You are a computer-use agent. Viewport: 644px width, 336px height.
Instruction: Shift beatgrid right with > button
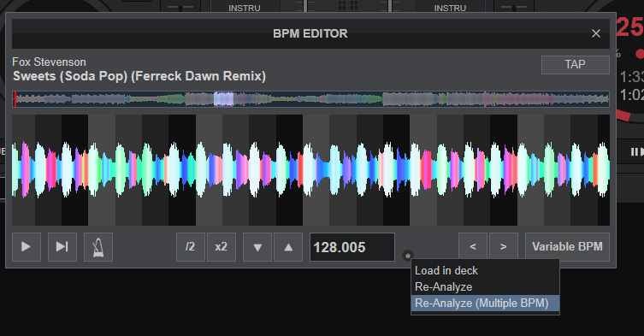504,247
